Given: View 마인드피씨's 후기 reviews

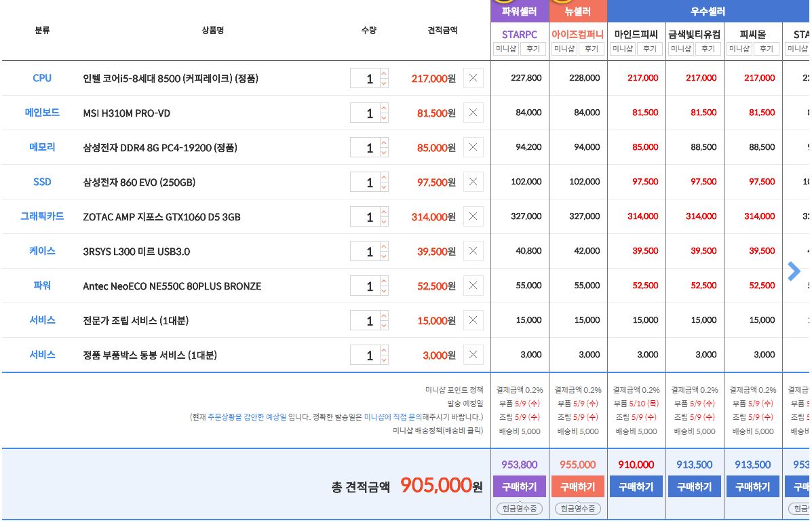Looking at the screenshot, I should pyautogui.click(x=649, y=49).
